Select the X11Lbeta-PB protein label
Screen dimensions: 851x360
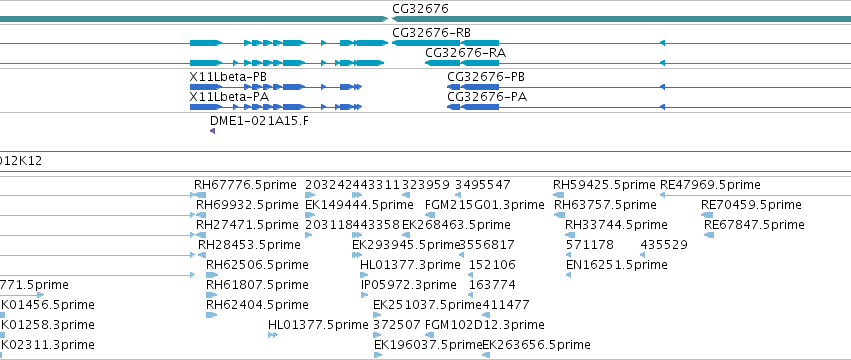click(228, 77)
